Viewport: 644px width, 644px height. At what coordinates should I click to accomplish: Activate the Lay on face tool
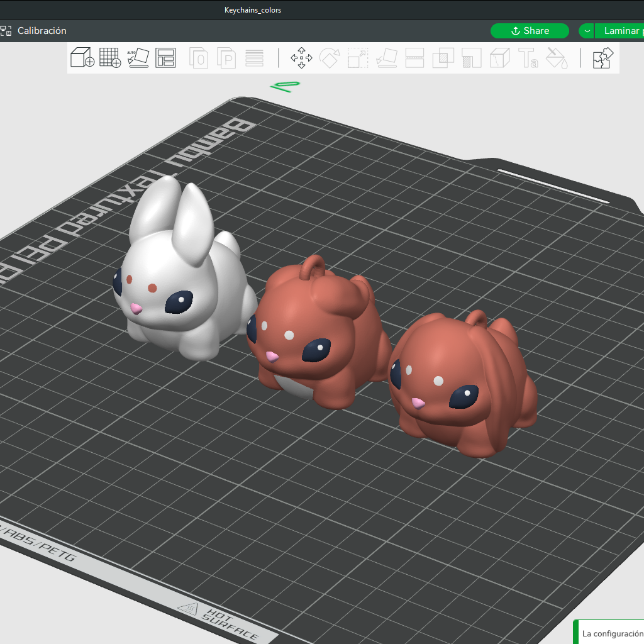386,58
